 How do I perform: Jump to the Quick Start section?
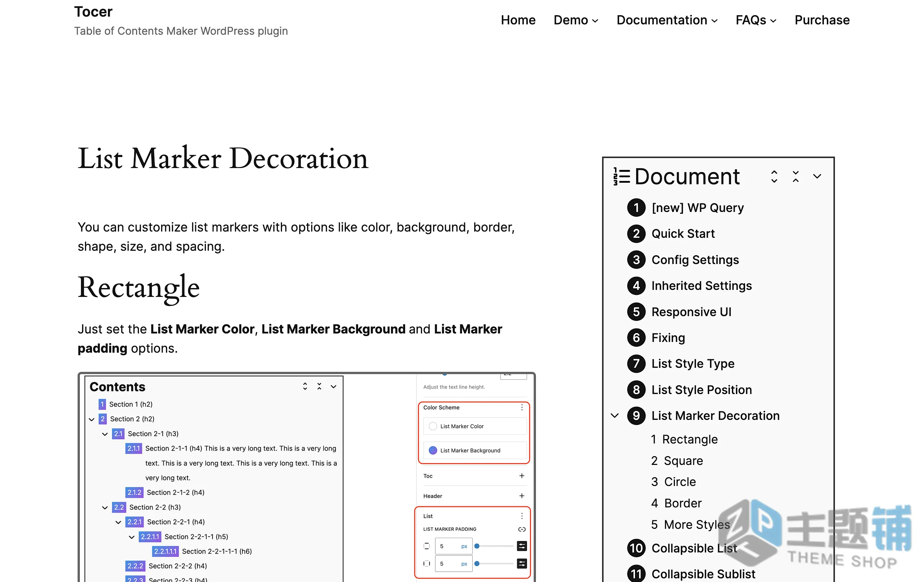point(683,233)
